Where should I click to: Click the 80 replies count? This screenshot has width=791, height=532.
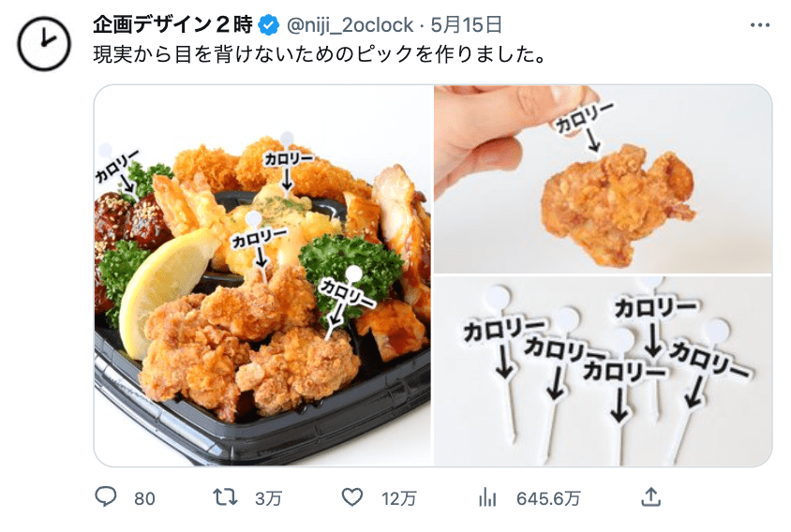point(144,498)
